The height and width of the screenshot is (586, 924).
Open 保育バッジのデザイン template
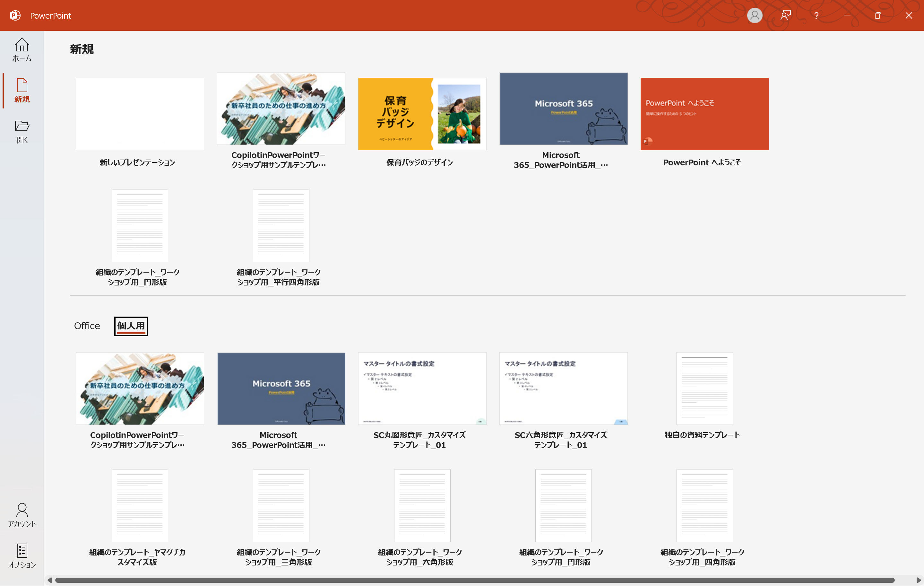pos(422,114)
